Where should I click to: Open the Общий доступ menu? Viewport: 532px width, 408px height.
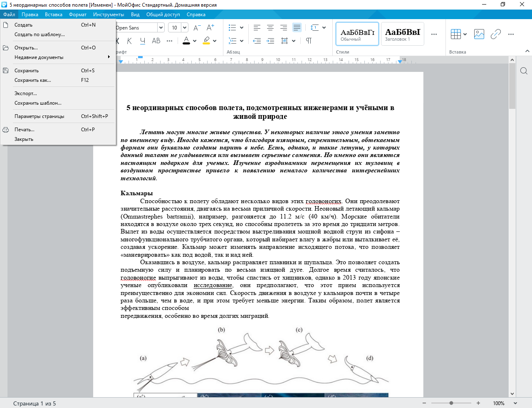[x=163, y=15]
